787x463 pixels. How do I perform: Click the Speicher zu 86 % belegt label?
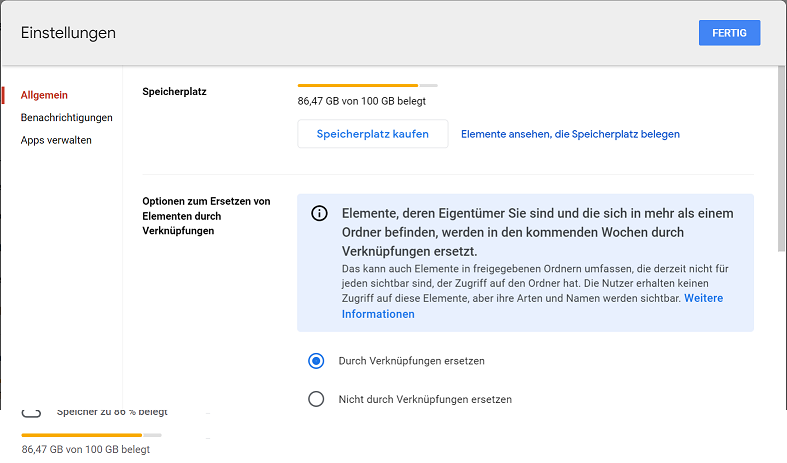point(112,412)
